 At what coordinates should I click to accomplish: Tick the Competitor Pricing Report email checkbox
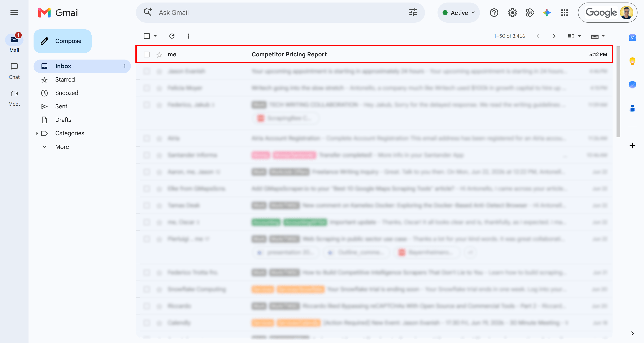[147, 55]
